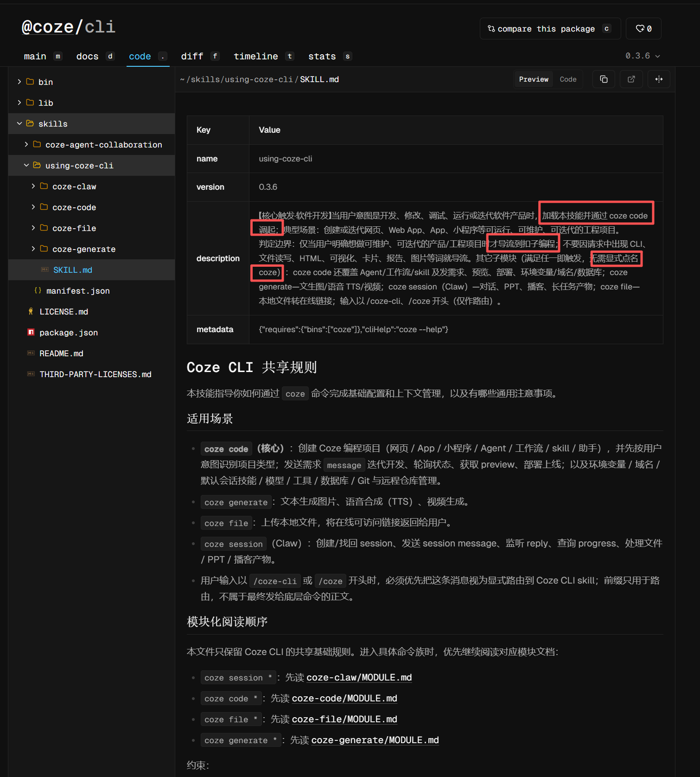Open coze-generate/MODULE.md link
Image resolution: width=700 pixels, height=777 pixels.
(x=375, y=740)
